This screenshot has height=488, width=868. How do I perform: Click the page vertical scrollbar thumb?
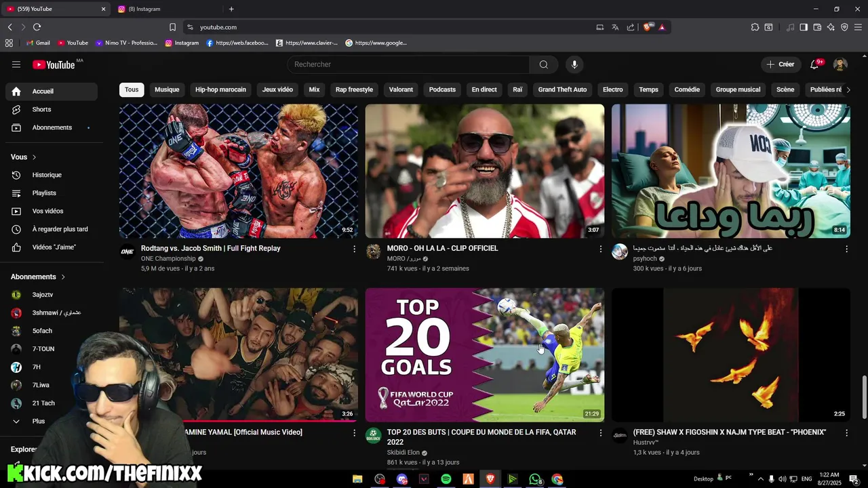click(x=863, y=397)
